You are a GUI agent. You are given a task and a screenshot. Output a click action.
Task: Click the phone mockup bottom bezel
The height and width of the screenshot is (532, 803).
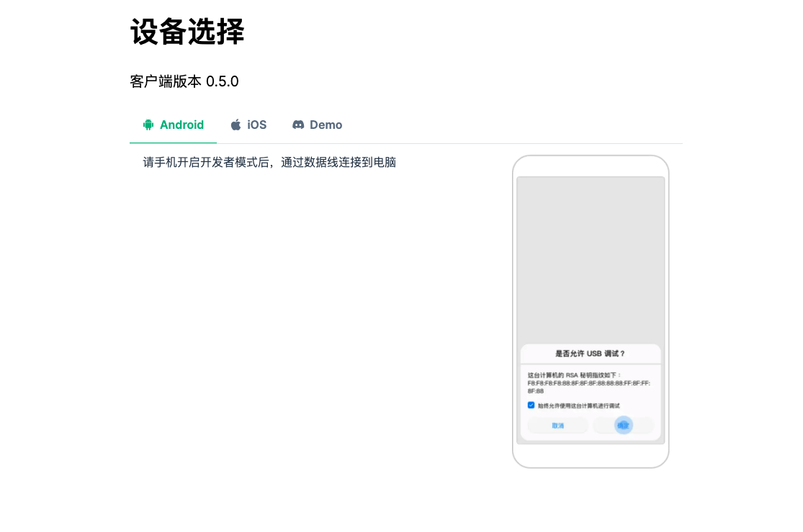coord(591,456)
